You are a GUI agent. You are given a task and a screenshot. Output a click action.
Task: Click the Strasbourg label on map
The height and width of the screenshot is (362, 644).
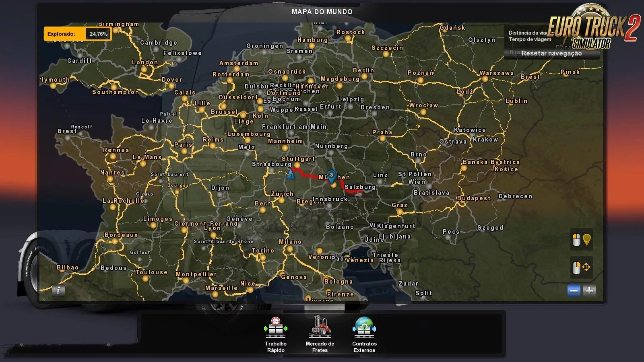point(272,164)
